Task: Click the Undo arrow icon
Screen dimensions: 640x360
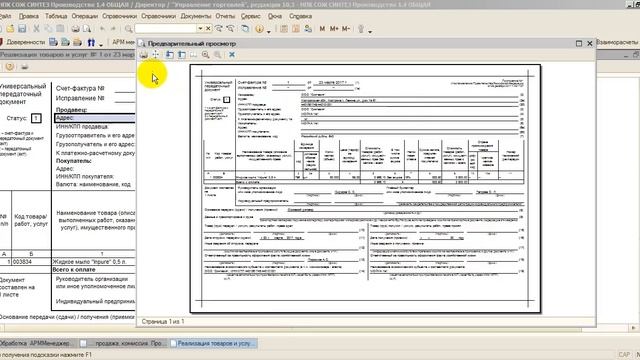Action: [102, 29]
